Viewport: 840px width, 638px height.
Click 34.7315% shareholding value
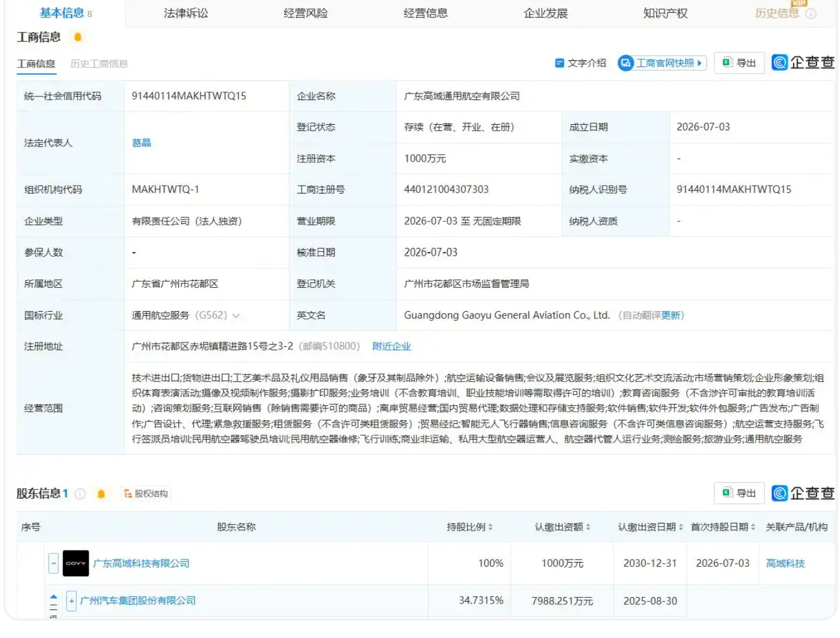click(x=481, y=601)
